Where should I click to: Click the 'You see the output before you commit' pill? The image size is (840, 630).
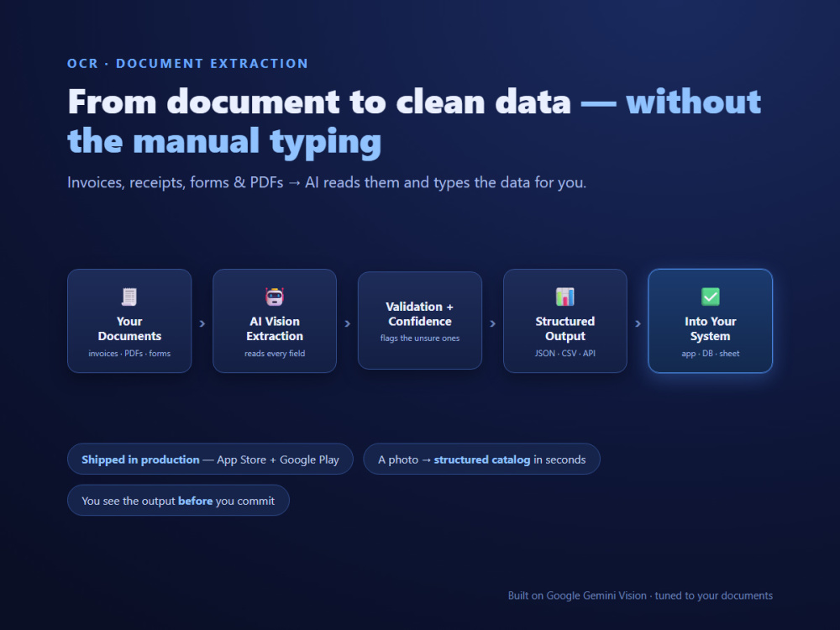coord(178,501)
